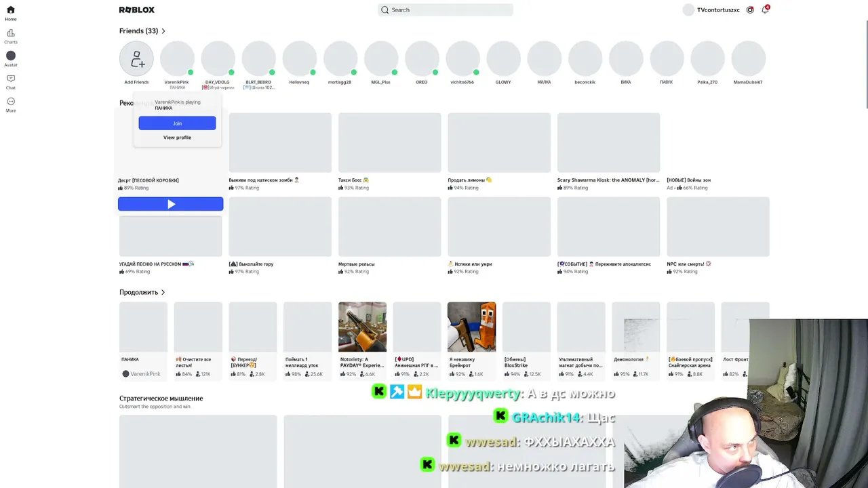Click the search input field
The height and width of the screenshot is (488, 868).
446,10
